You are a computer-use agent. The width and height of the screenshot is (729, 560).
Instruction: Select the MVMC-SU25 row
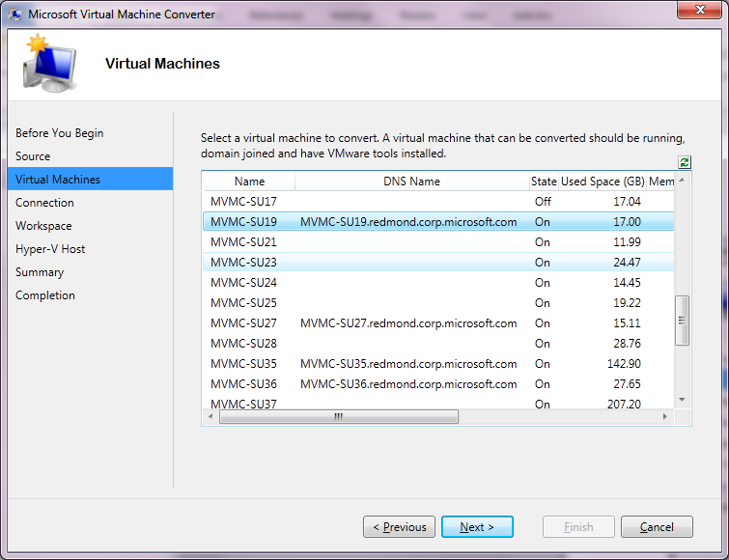tap(439, 303)
